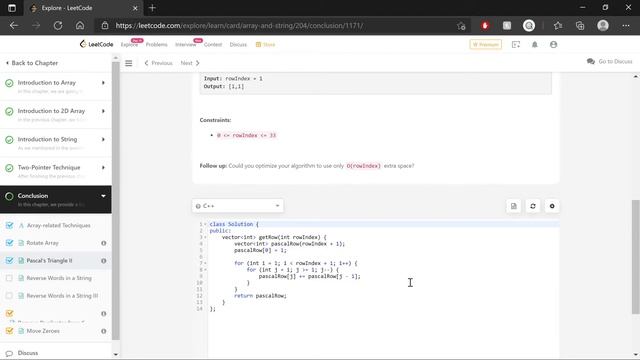
Task: Open Go to Discuss link
Action: [609, 61]
